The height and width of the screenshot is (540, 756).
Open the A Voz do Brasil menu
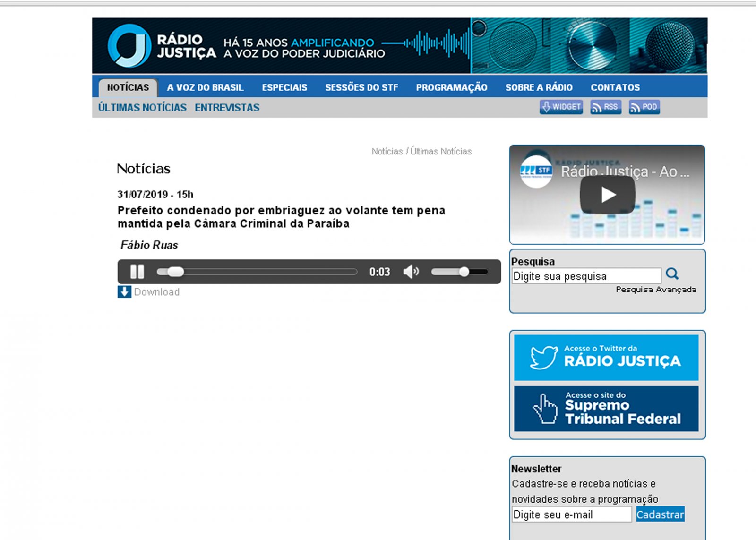point(205,87)
